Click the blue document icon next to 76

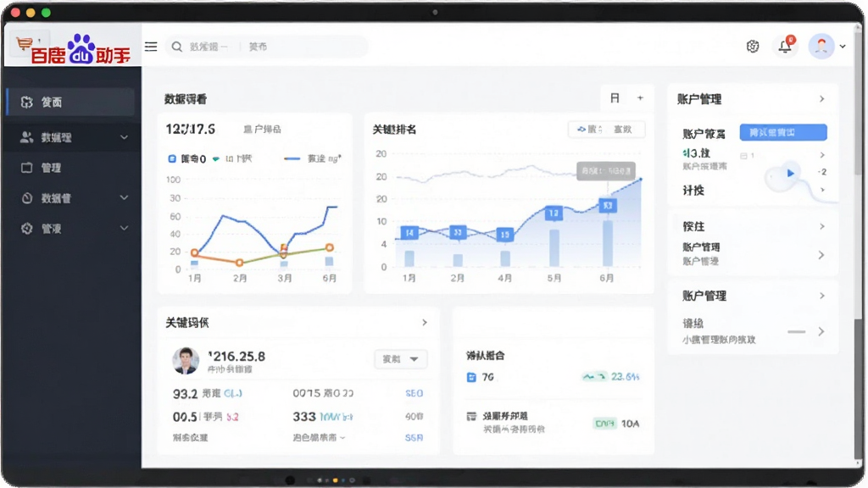tap(471, 377)
